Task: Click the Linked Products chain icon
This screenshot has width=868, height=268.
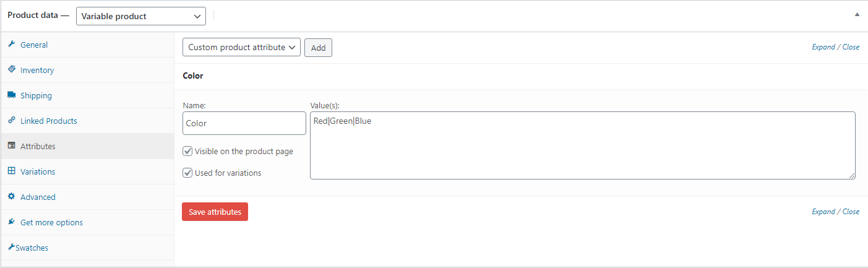Action: click(x=11, y=121)
